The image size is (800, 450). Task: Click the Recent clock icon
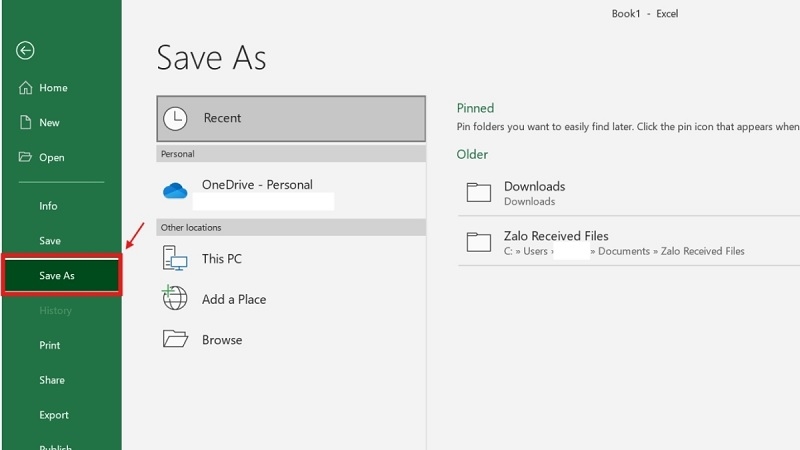175,118
